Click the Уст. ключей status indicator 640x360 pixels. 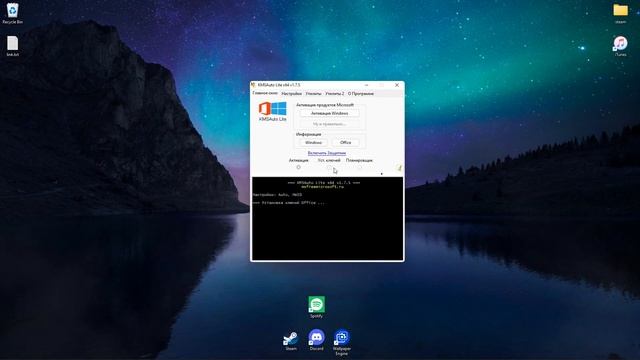329,167
